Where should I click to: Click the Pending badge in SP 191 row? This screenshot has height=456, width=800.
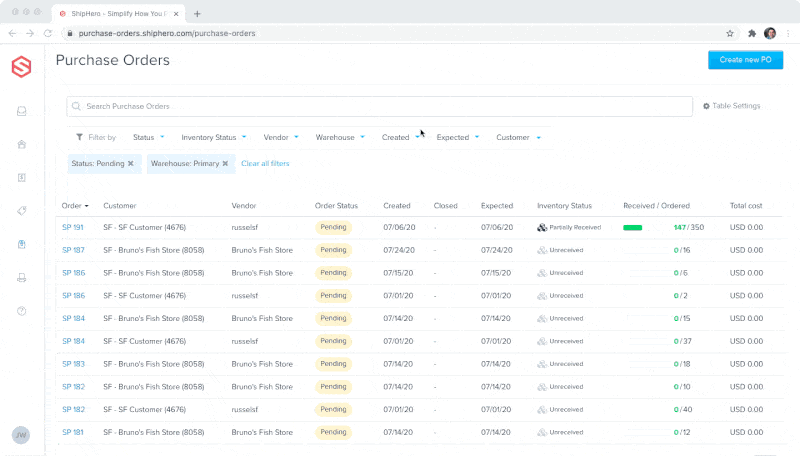coord(333,227)
